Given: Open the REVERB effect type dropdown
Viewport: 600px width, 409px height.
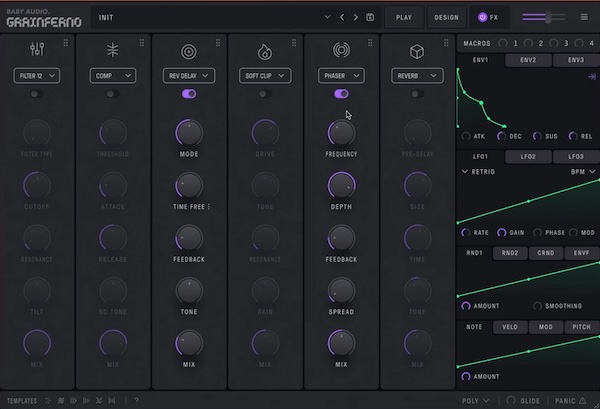Looking at the screenshot, I should click(417, 76).
